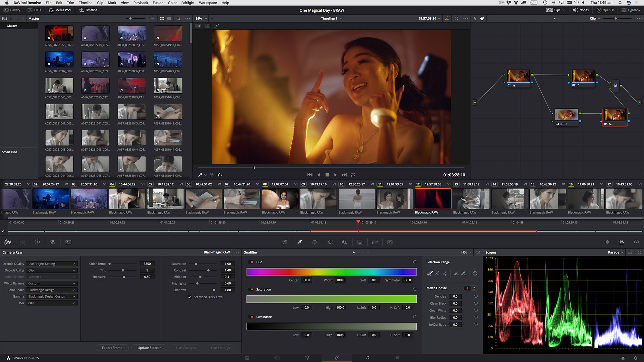Click the Curves tool icon in toolbar
The height and width of the screenshot is (362, 644).
(285, 242)
